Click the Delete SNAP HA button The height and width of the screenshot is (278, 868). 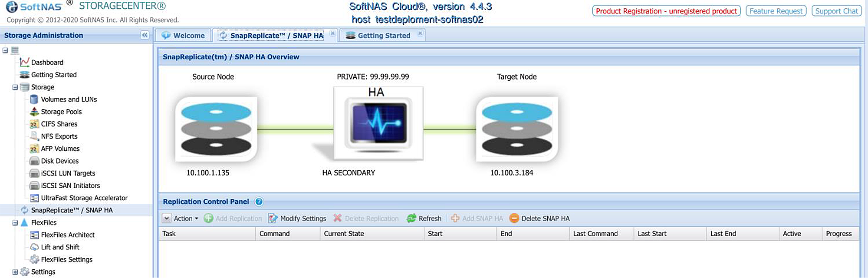[x=539, y=218]
